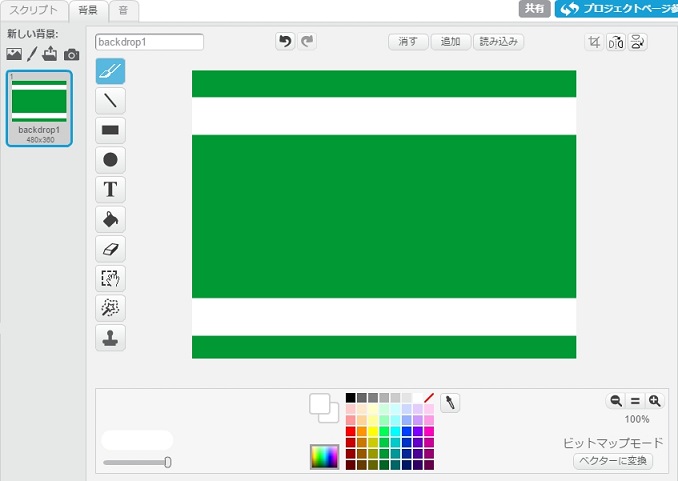The image size is (678, 481).
Task: Open the project page button
Action: (616, 9)
